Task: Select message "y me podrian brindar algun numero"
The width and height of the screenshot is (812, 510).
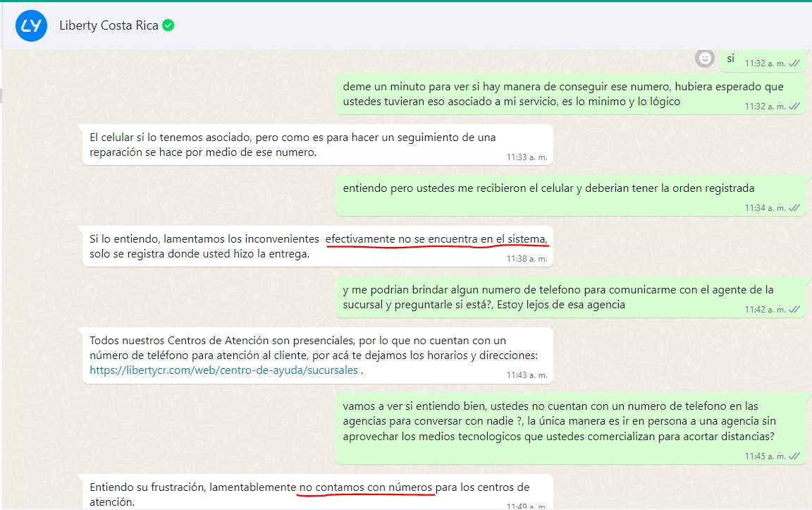Action: (571, 297)
